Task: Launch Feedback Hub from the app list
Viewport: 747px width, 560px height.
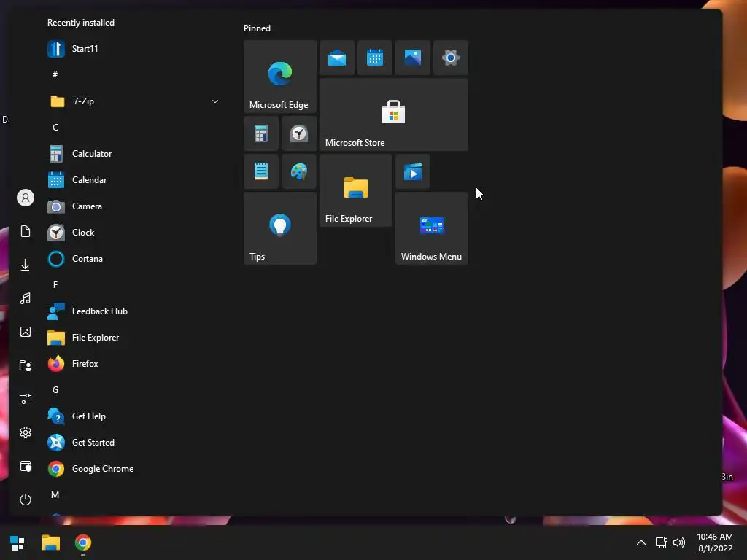Action: click(x=134, y=311)
